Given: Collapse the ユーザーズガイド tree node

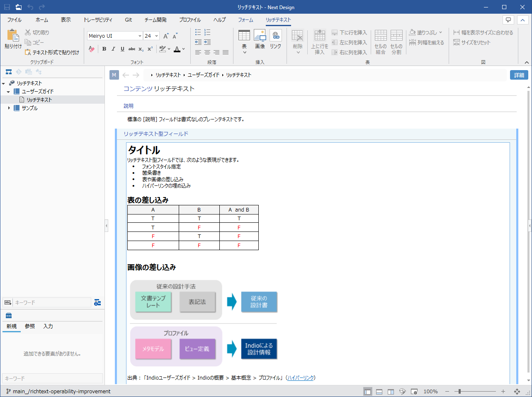Looking at the screenshot, I should [8, 92].
